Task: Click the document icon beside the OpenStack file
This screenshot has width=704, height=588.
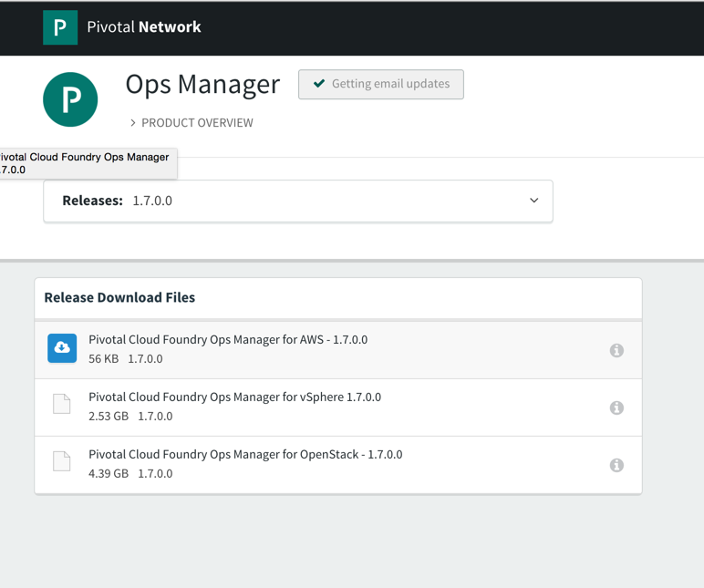Action: pos(62,461)
